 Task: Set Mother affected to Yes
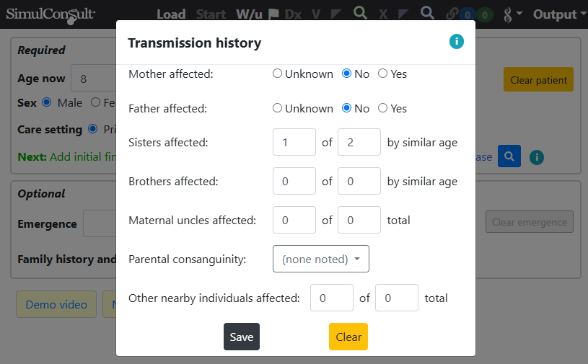382,74
